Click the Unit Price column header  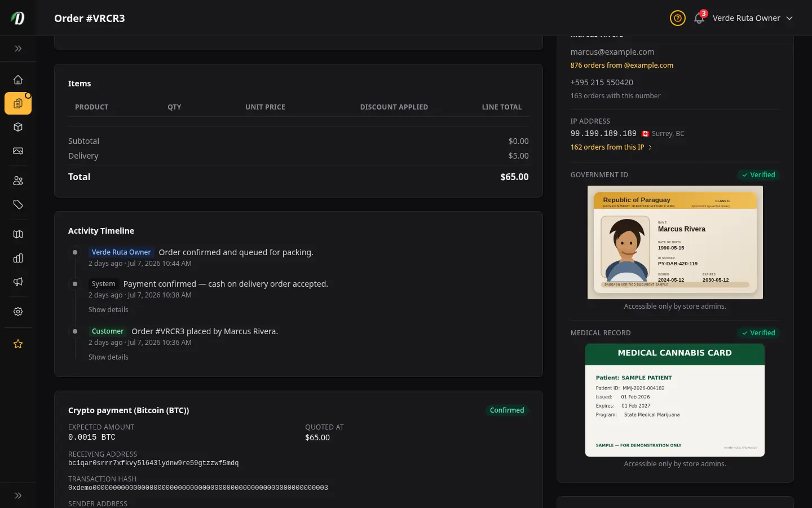265,107
